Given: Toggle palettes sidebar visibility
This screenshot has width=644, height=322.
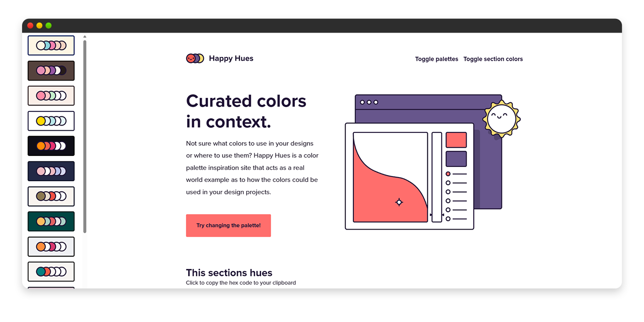Looking at the screenshot, I should coord(437,59).
